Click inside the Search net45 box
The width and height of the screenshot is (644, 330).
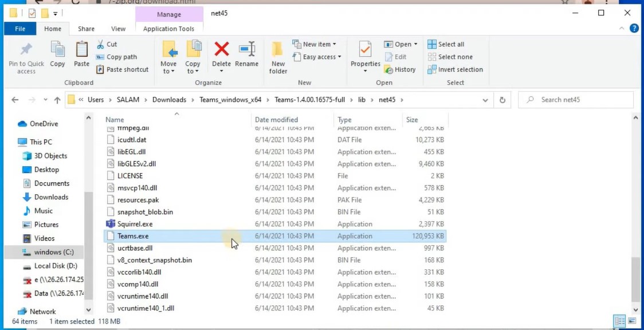point(576,99)
